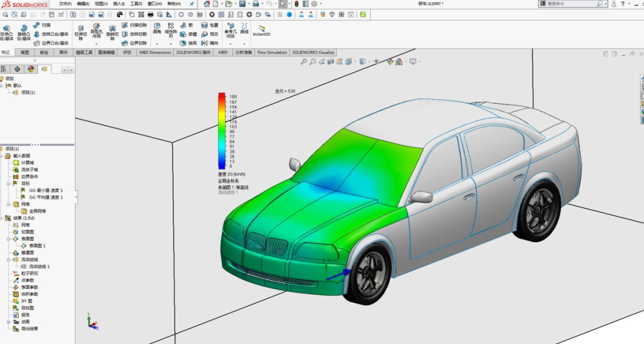Click the 圆角 fillet tool
The width and height of the screenshot is (644, 344).
(157, 28)
